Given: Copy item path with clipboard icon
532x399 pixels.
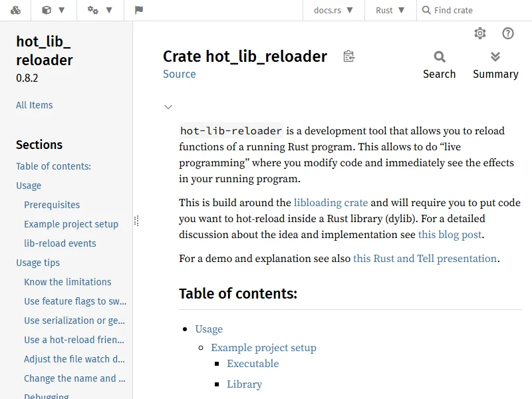Looking at the screenshot, I should point(349,57).
